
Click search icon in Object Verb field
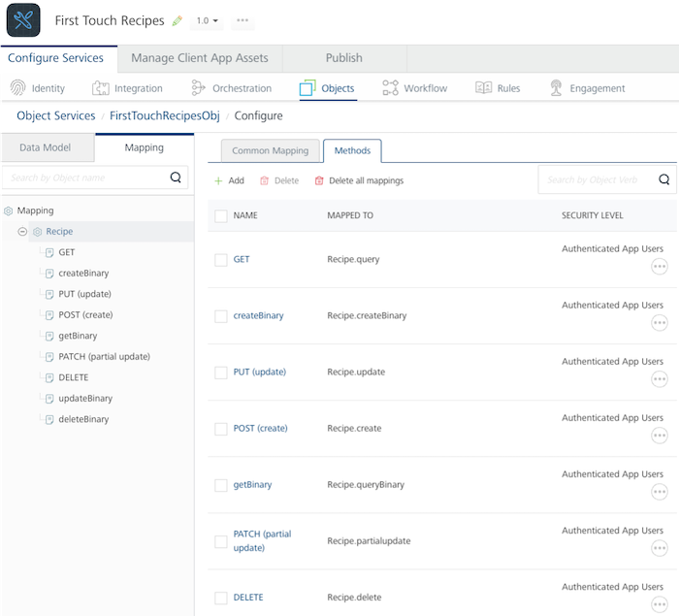click(663, 179)
